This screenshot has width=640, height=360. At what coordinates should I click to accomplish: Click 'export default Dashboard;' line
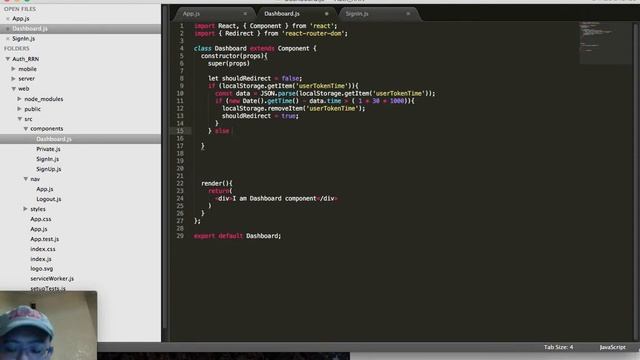click(237, 236)
